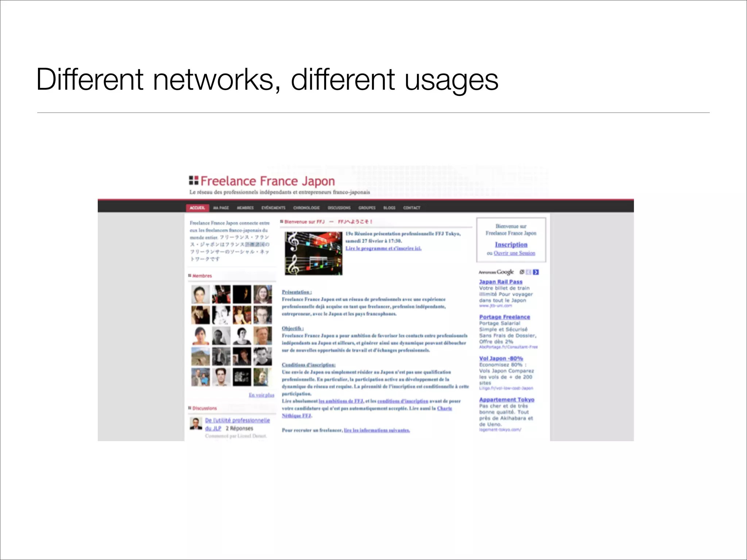Open the Contact menu item
This screenshot has height=560, width=747.
click(x=411, y=208)
